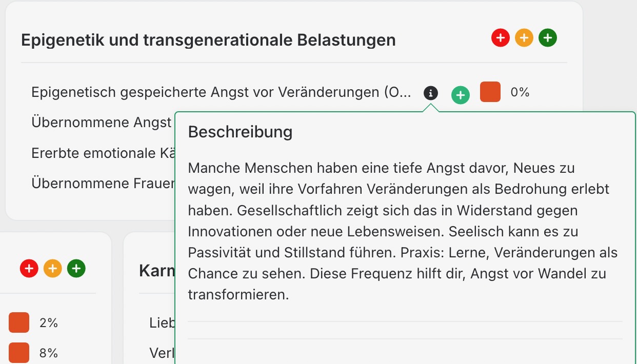The height and width of the screenshot is (364, 637).
Task: Open the Ererbte emotionale entry
Action: point(100,153)
